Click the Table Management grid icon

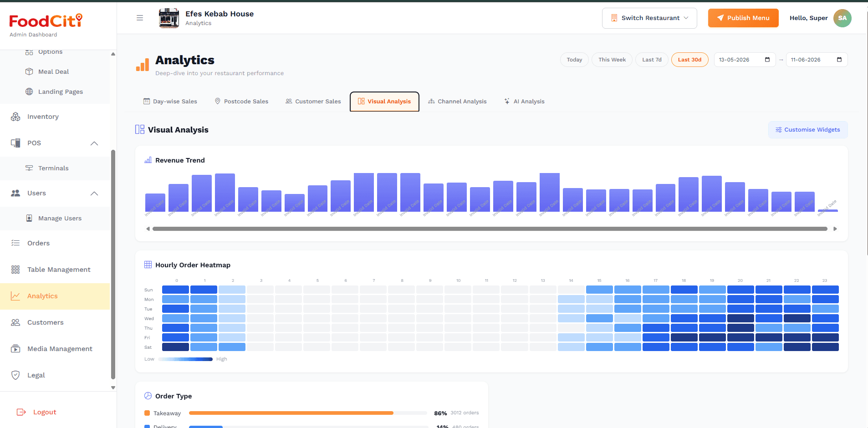pyautogui.click(x=15, y=270)
